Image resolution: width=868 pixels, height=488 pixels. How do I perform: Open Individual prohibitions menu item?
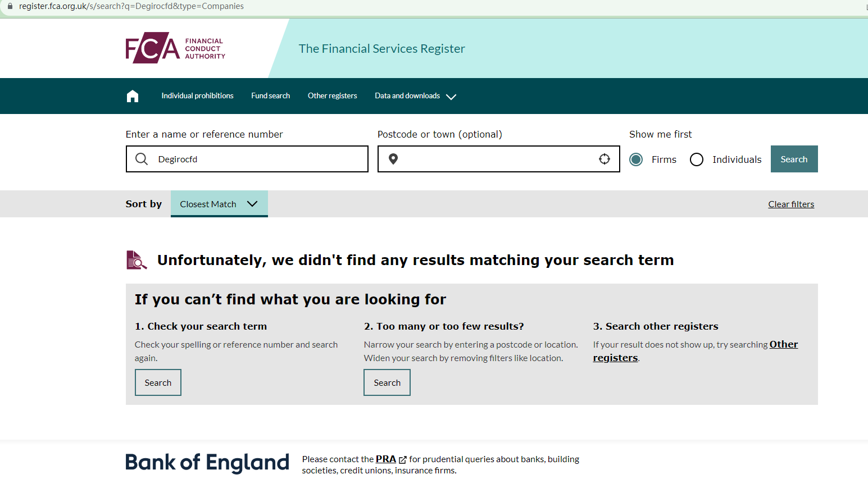tap(197, 96)
